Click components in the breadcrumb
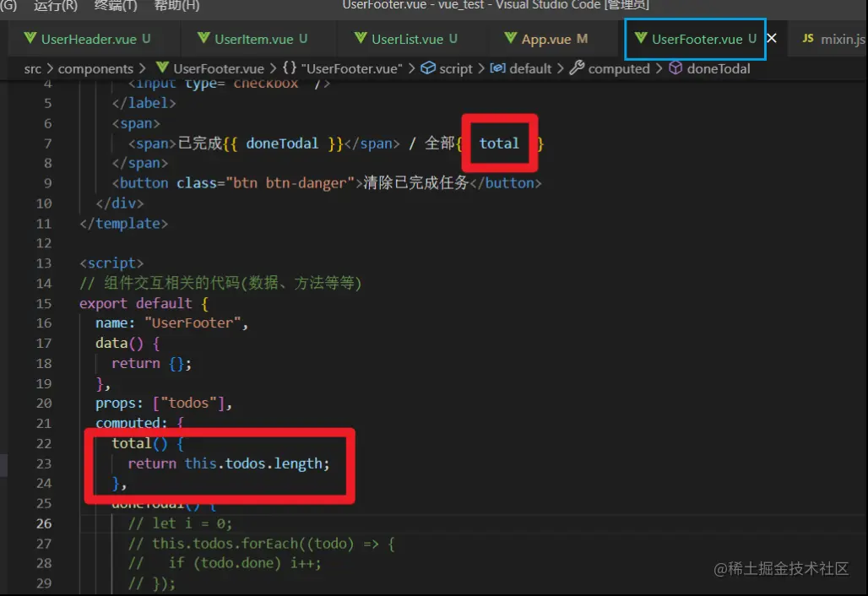This screenshot has width=868, height=596. (95, 68)
